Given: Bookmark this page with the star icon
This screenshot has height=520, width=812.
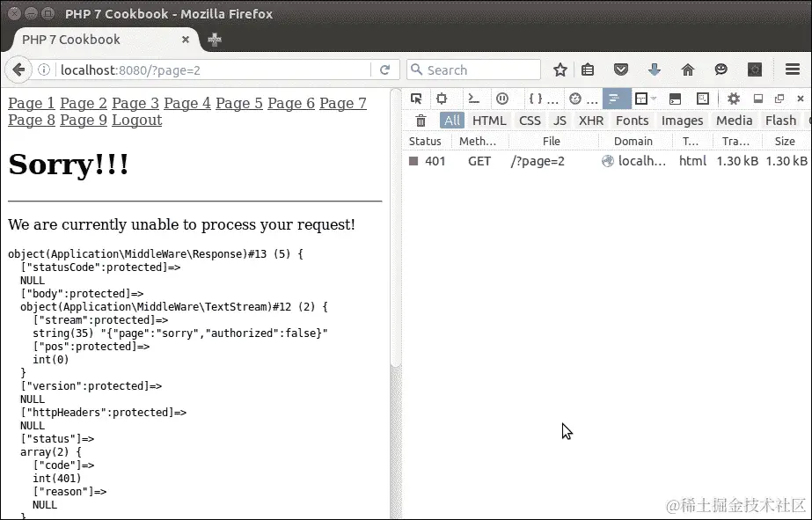Looking at the screenshot, I should 560,70.
